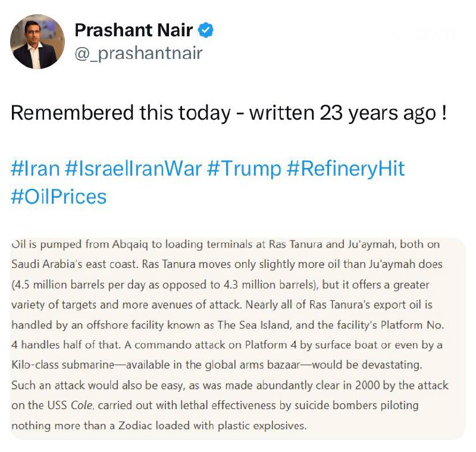
Task: Click the words '23 years ago'
Action: click(378, 113)
